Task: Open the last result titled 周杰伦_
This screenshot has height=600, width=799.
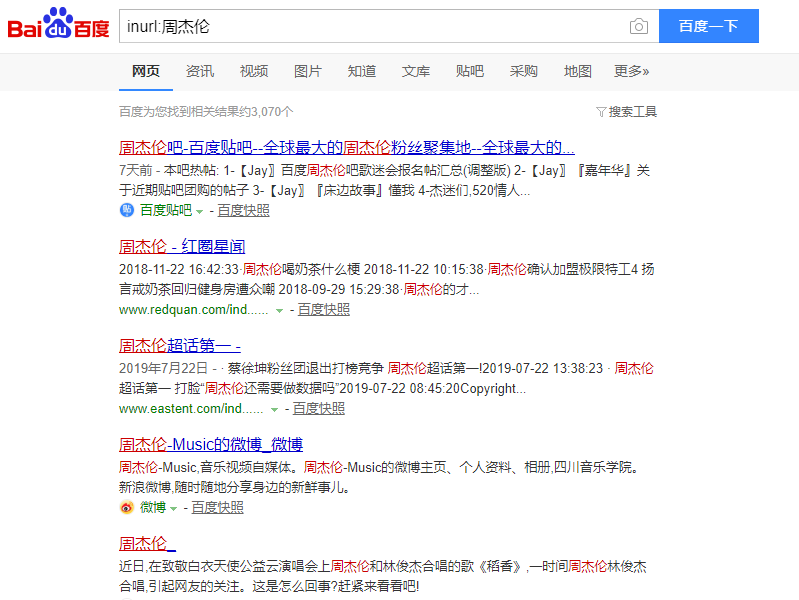Action: (147, 543)
